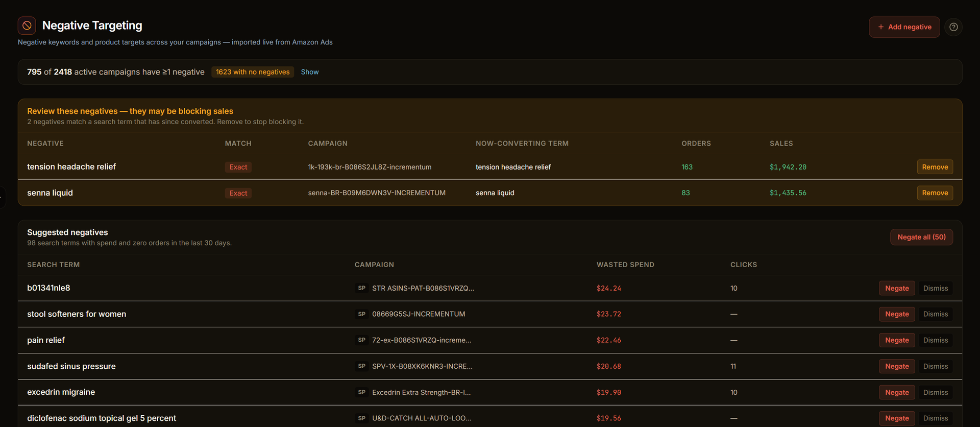Screen dimensions: 980x427
Task: Click the $19.56 wasted spend value
Action: pyautogui.click(x=609, y=418)
